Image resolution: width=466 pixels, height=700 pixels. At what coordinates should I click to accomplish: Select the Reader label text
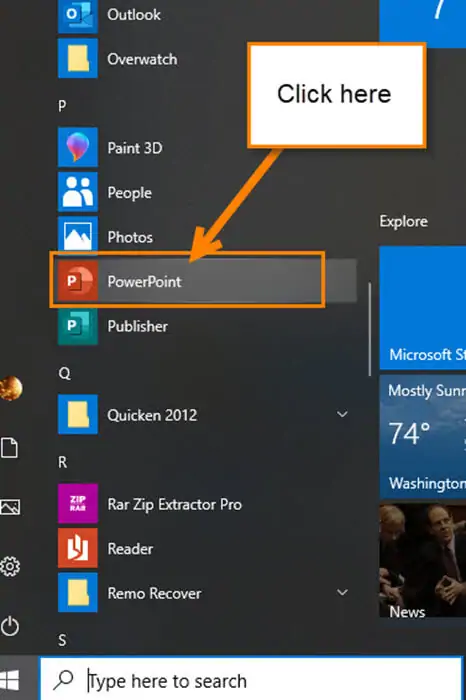point(130,549)
